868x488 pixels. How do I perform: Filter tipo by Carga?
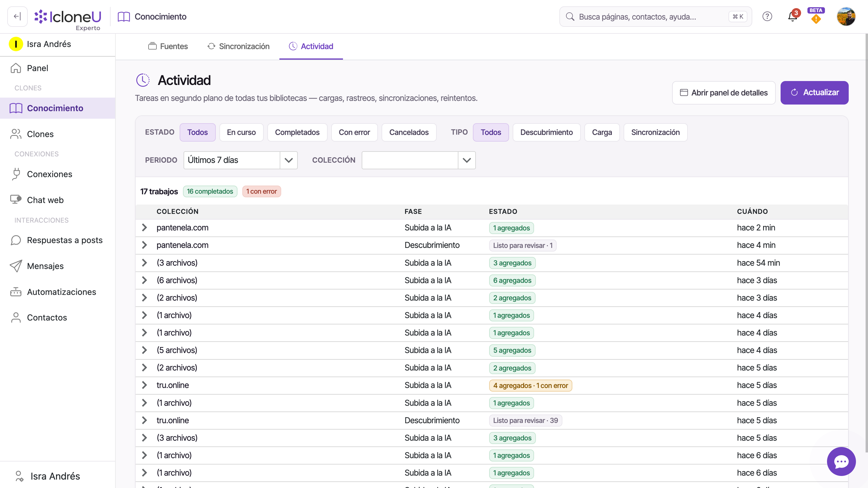click(602, 132)
